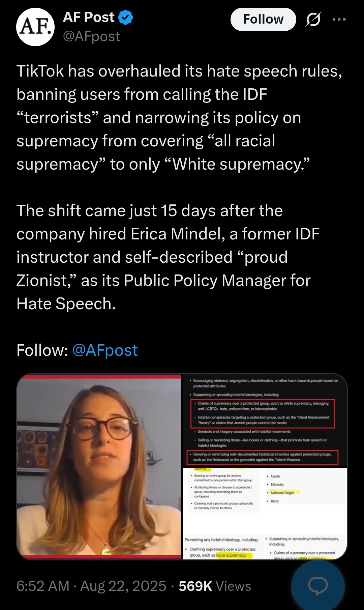
Task: View the 569K Views count
Action: [215, 586]
